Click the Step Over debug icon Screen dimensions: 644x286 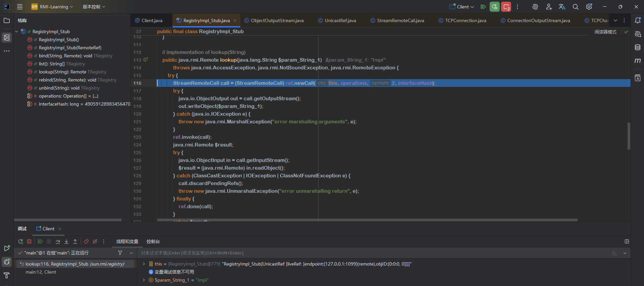point(58,241)
